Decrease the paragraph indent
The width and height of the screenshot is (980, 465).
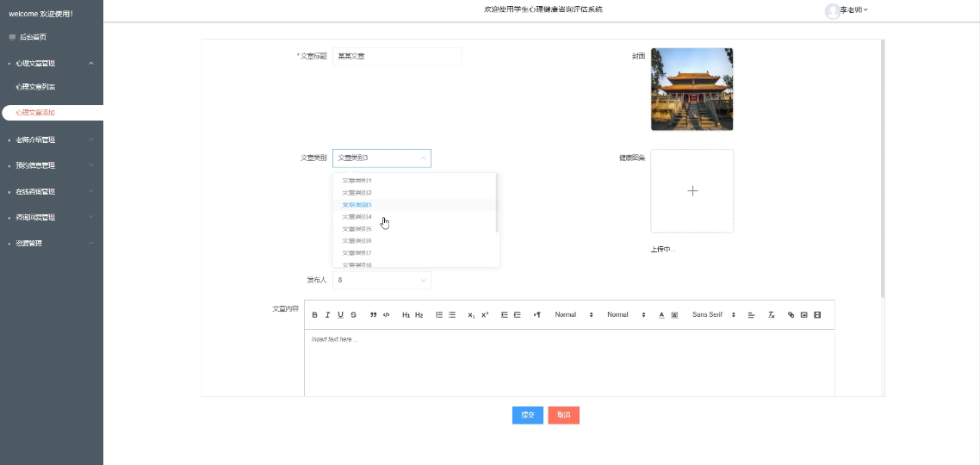[505, 315]
